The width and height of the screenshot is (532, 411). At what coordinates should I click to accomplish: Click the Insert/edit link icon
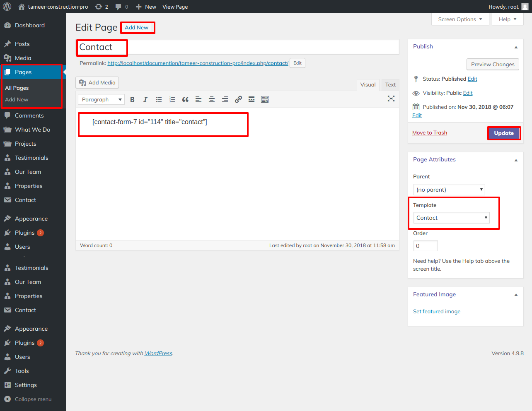(238, 99)
